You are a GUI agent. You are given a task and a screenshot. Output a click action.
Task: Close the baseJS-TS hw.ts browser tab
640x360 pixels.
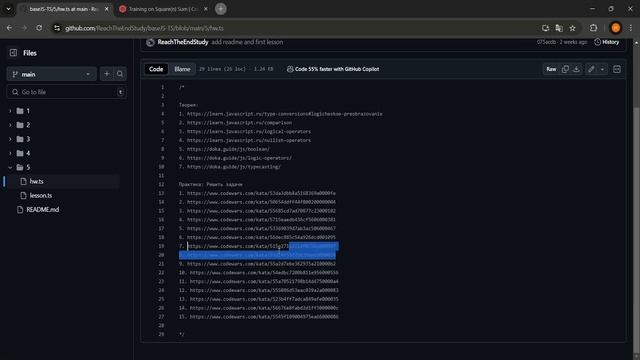pos(107,9)
